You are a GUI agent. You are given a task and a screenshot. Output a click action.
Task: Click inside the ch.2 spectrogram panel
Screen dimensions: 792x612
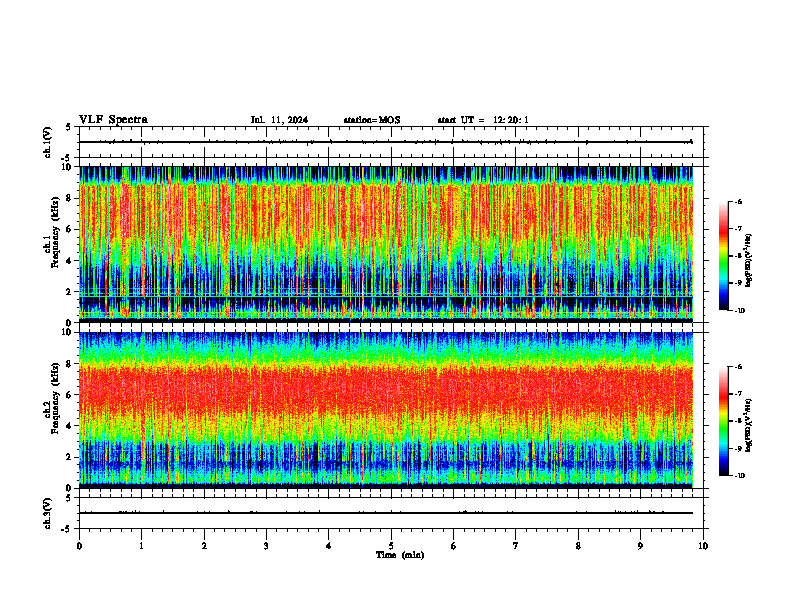[x=386, y=410]
